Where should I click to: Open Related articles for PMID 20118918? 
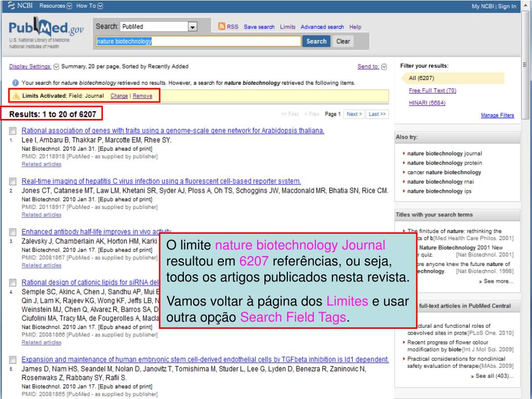42,164
